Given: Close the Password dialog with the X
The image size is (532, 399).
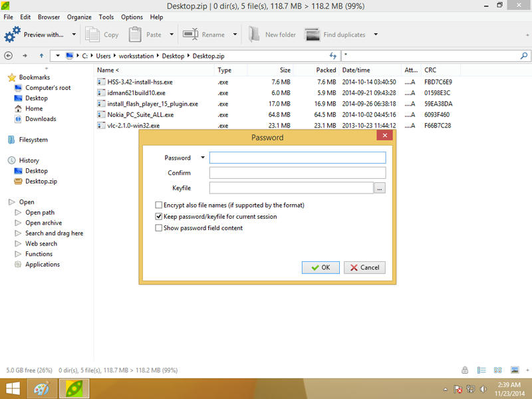Looking at the screenshot, I should [384, 136].
